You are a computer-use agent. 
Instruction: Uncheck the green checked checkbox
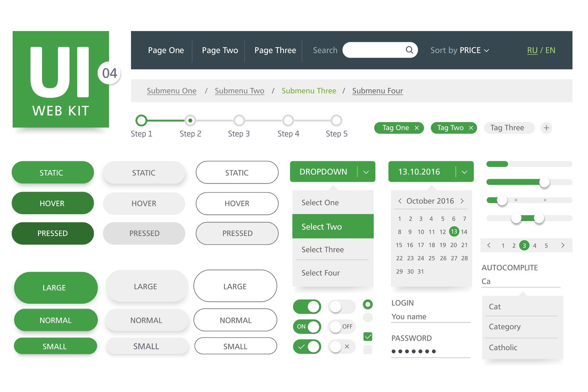point(367,336)
